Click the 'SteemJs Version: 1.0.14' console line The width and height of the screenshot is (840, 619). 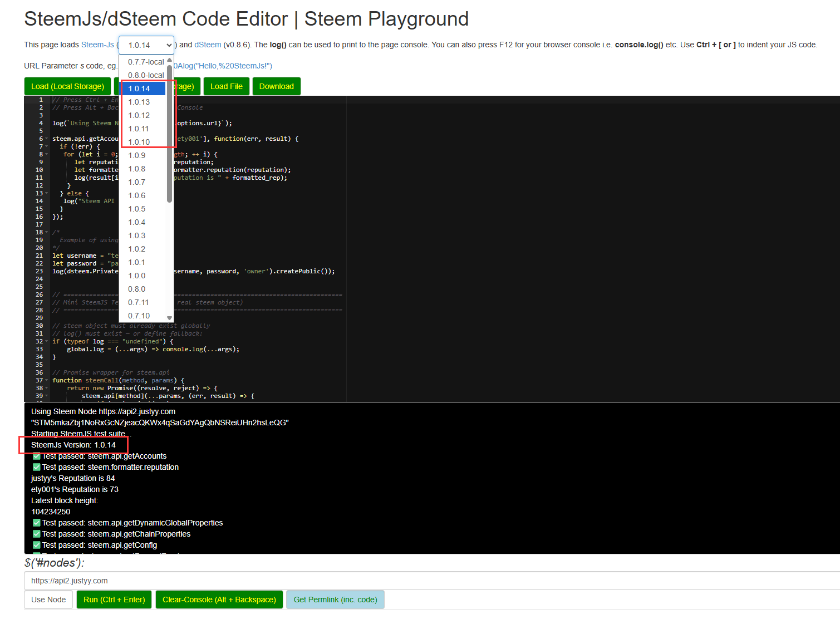pos(73,445)
